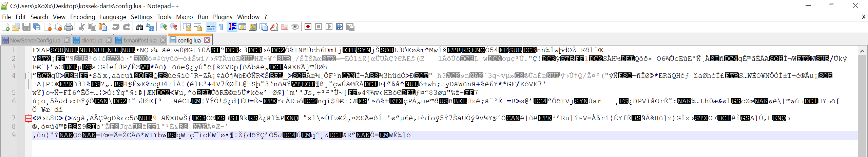868x157 pixels.
Task: Toggle the indent guide display
Action: pyautogui.click(x=232, y=27)
